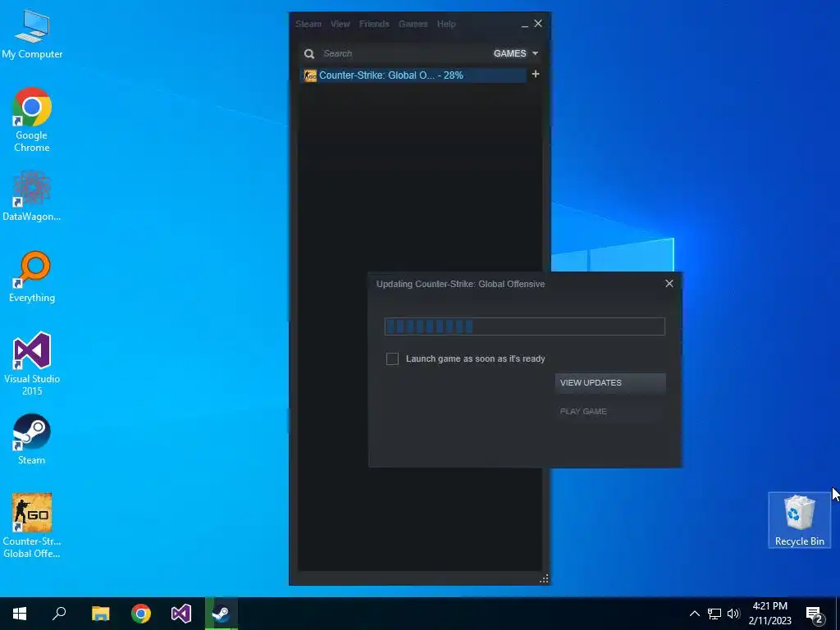Open the Games menu
The image size is (840, 630).
pos(413,24)
